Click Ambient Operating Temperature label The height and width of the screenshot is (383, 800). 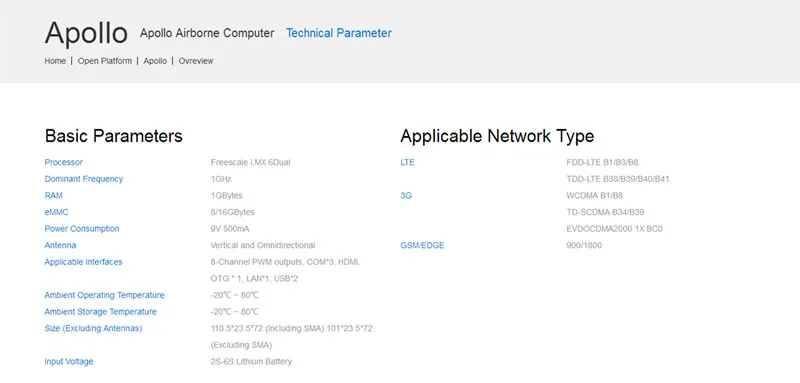[105, 295]
